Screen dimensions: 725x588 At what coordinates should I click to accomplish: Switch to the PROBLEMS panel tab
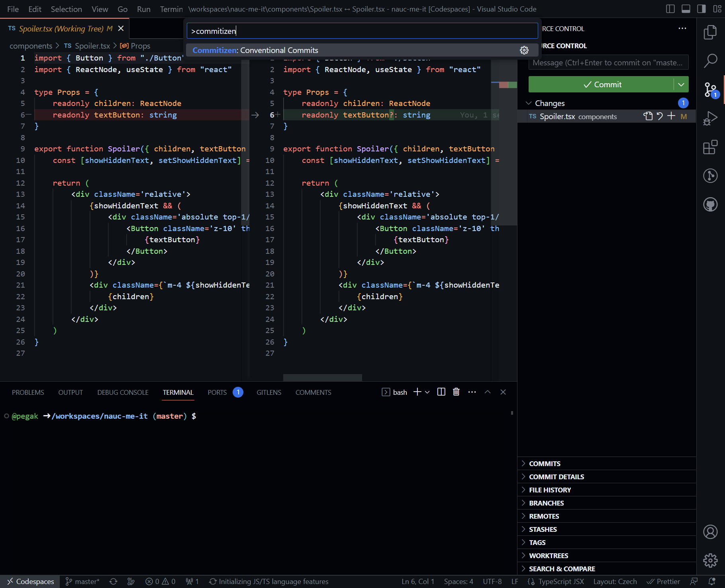click(28, 392)
